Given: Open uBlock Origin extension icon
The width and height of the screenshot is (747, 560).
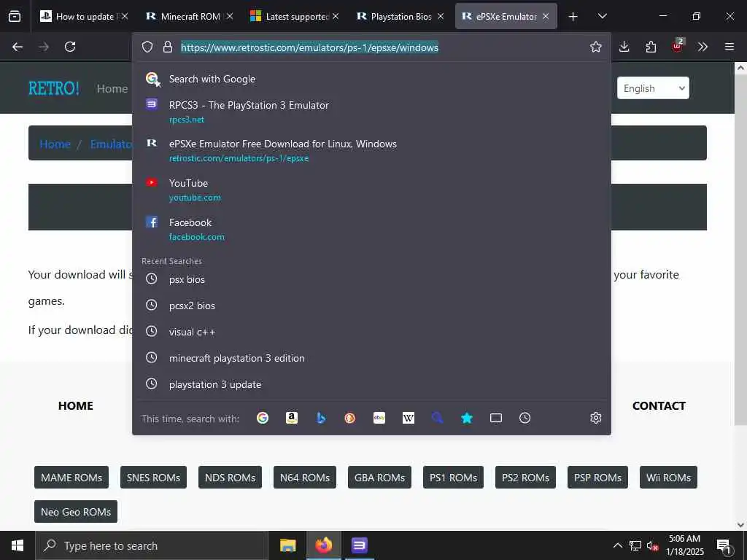Looking at the screenshot, I should tap(678, 46).
